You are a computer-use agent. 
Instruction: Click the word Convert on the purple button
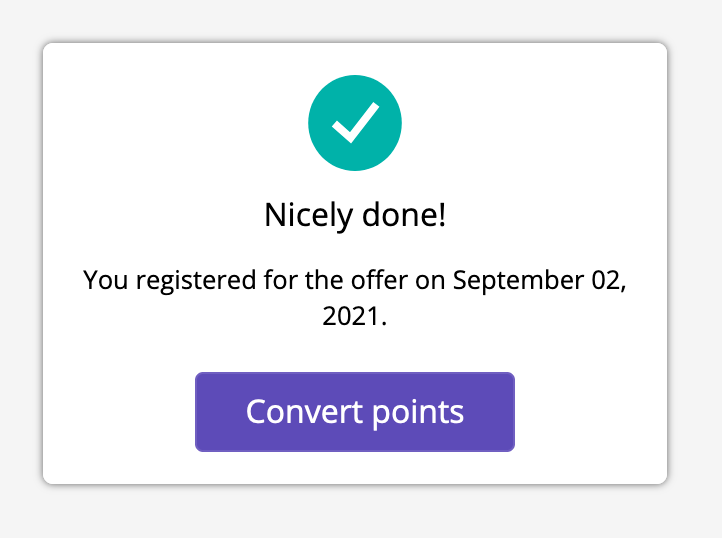(x=304, y=412)
